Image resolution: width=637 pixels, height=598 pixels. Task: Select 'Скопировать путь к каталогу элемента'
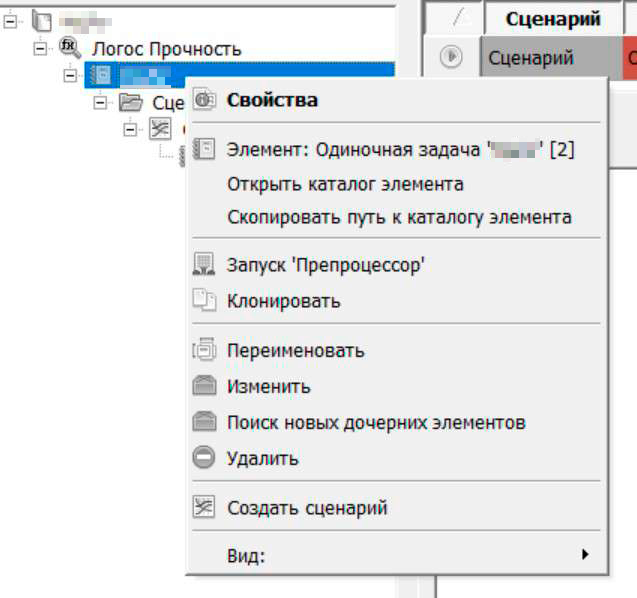tap(399, 217)
